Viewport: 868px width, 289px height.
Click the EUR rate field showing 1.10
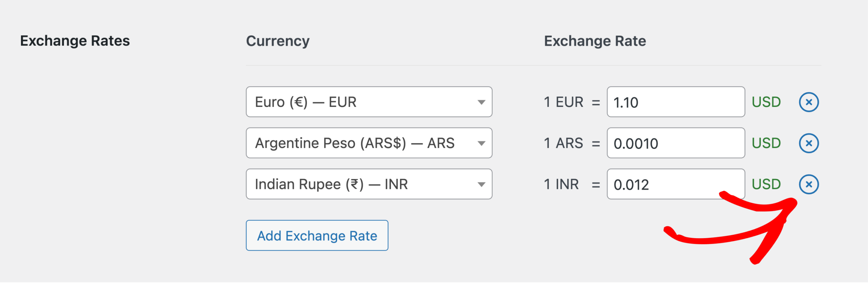(675, 102)
